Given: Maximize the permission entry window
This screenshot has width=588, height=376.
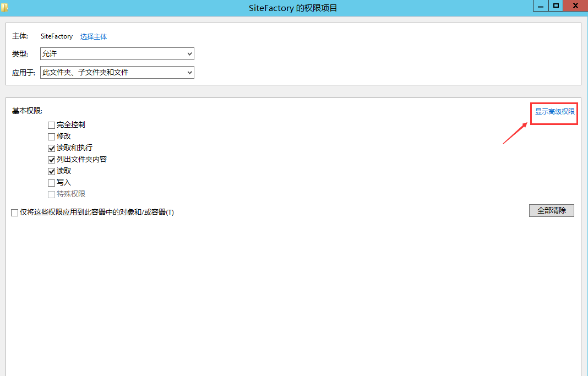Looking at the screenshot, I should (556, 6).
